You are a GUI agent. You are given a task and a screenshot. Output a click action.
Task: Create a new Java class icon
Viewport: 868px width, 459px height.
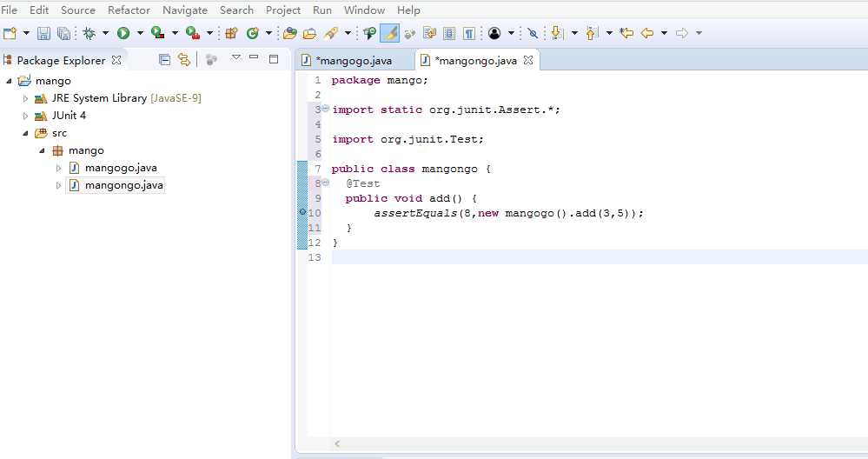pos(253,33)
